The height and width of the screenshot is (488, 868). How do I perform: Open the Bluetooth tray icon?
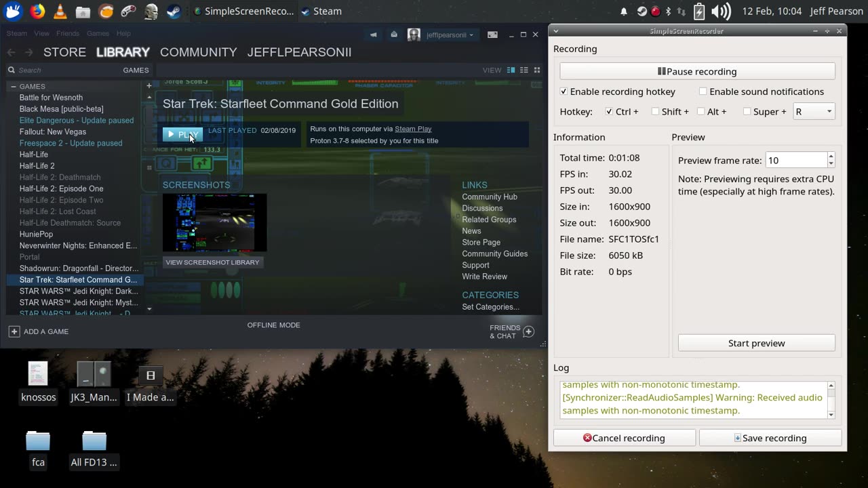(x=668, y=12)
